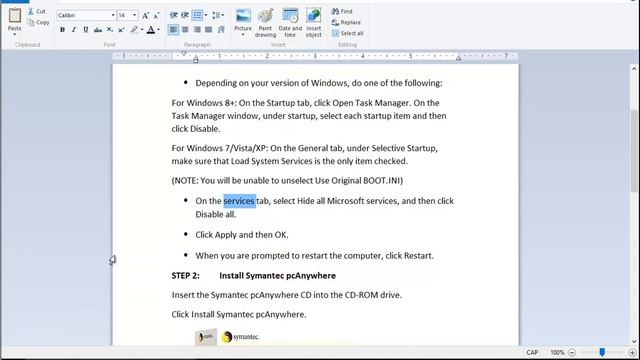Increase paragraph indent
The image size is (640, 360).
185,16
